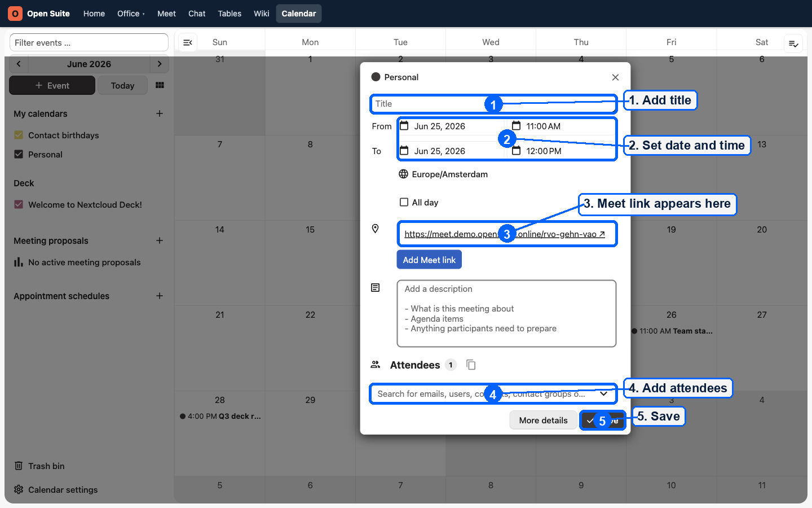
Task: Collapse the sidebar with the navigation toggle icon
Action: pyautogui.click(x=188, y=42)
